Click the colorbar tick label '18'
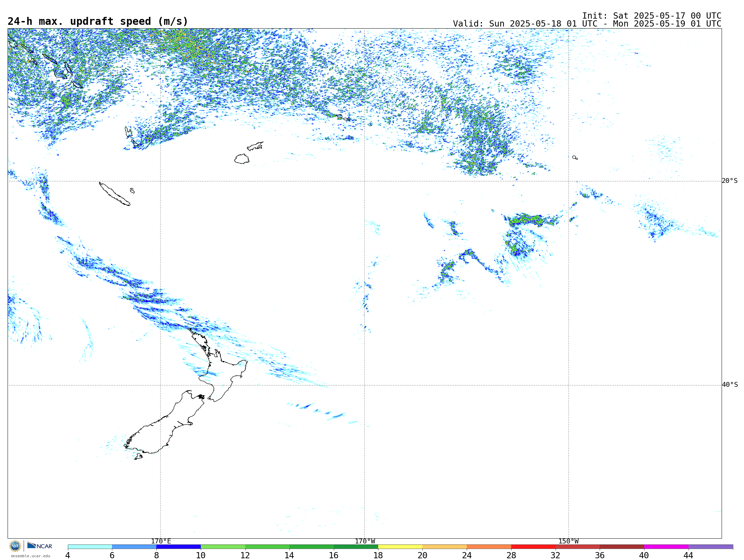 click(378, 555)
